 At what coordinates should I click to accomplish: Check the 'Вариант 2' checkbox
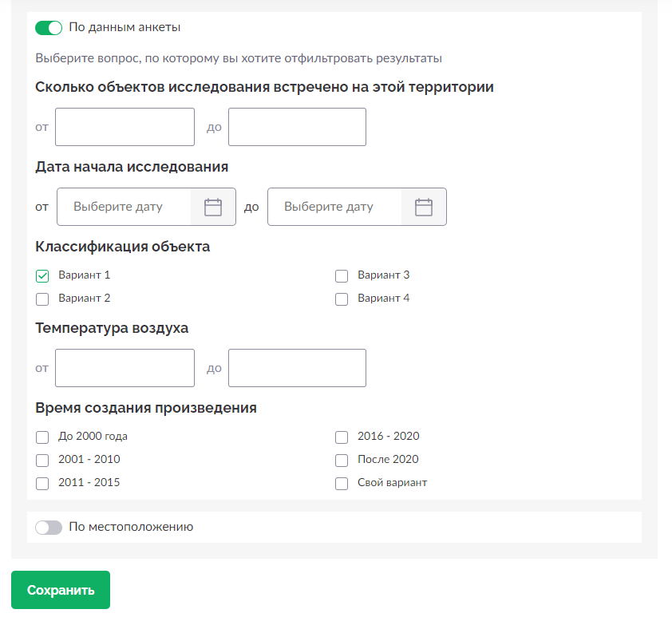(x=42, y=299)
